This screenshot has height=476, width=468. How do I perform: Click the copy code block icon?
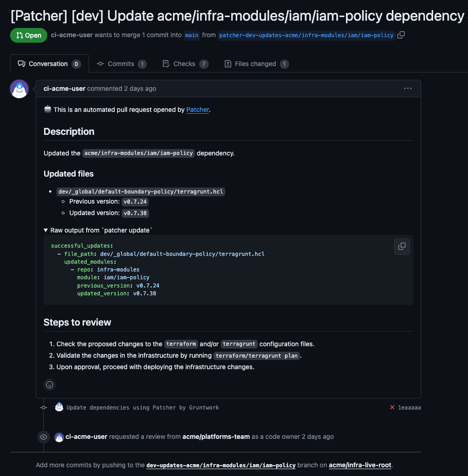(x=402, y=246)
